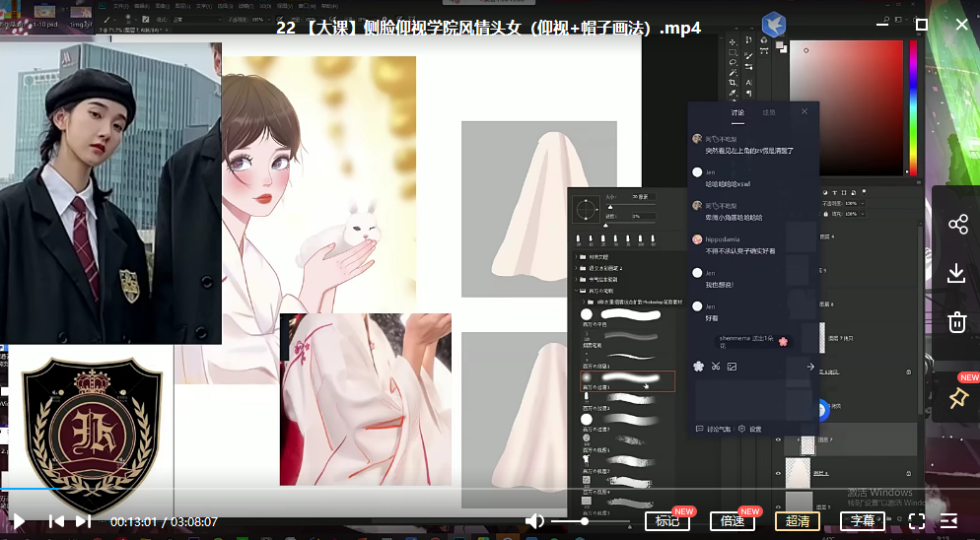980x540 pixels.
Task: Enter fullscreen mode
Action: (916, 521)
